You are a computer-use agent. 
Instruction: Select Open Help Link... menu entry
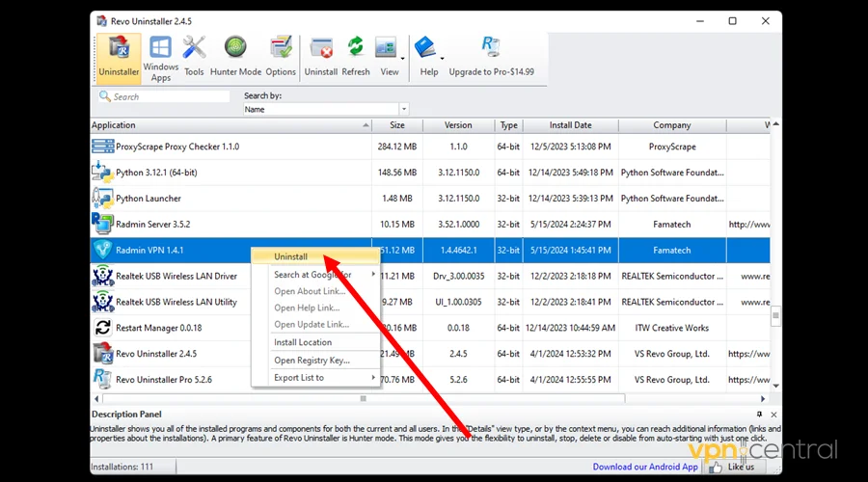(315, 308)
